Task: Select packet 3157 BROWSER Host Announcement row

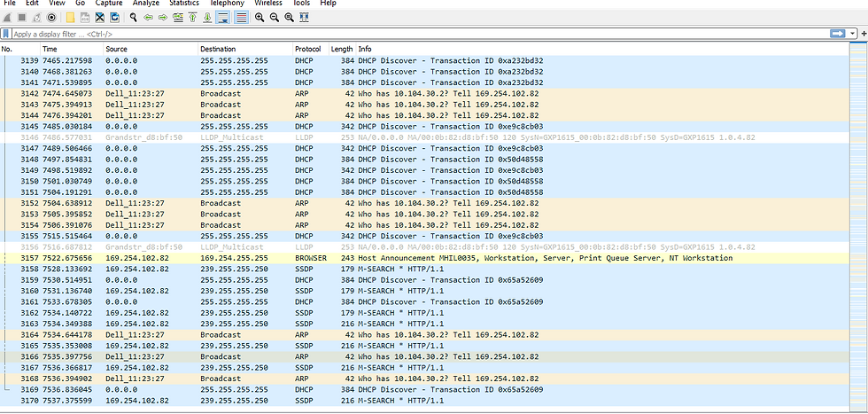Action: [x=424, y=258]
